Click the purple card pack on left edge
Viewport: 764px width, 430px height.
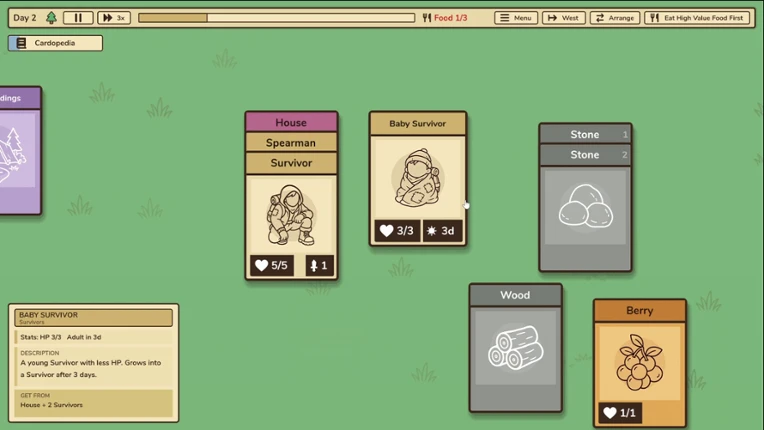[x=19, y=150]
